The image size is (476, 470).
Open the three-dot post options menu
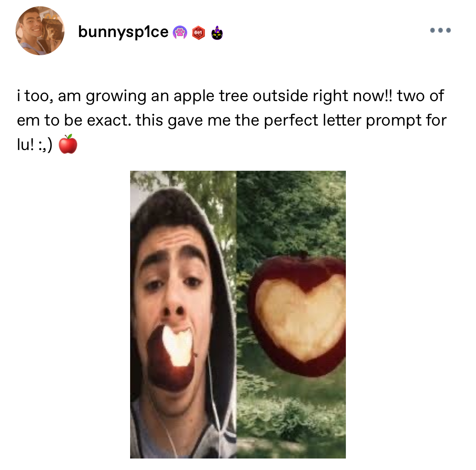pos(440,30)
